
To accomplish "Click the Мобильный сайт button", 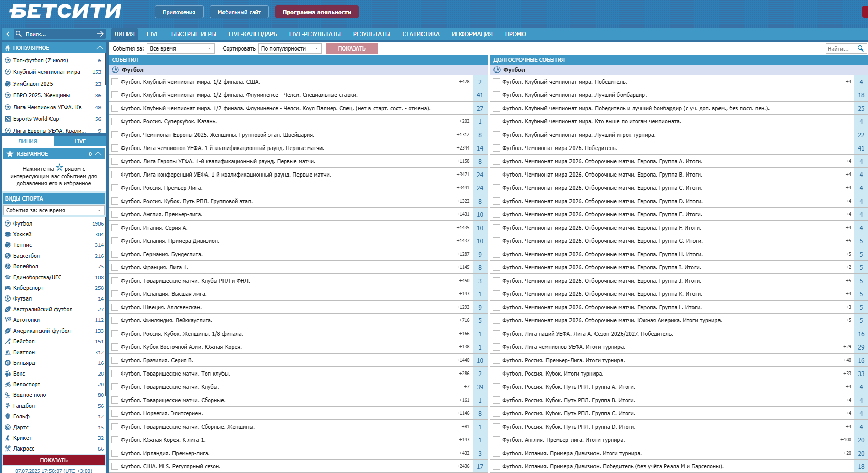I will (x=239, y=12).
